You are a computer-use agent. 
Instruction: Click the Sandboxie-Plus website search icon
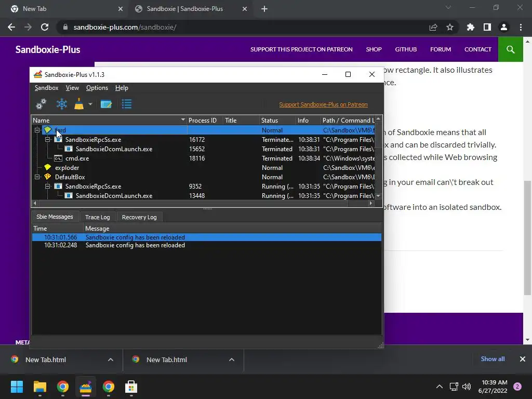[x=510, y=49]
